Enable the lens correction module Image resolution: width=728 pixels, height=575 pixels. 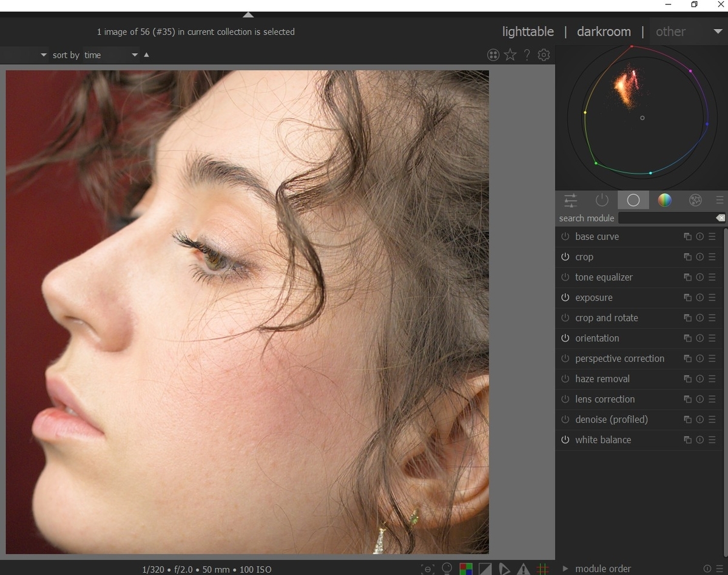click(565, 400)
